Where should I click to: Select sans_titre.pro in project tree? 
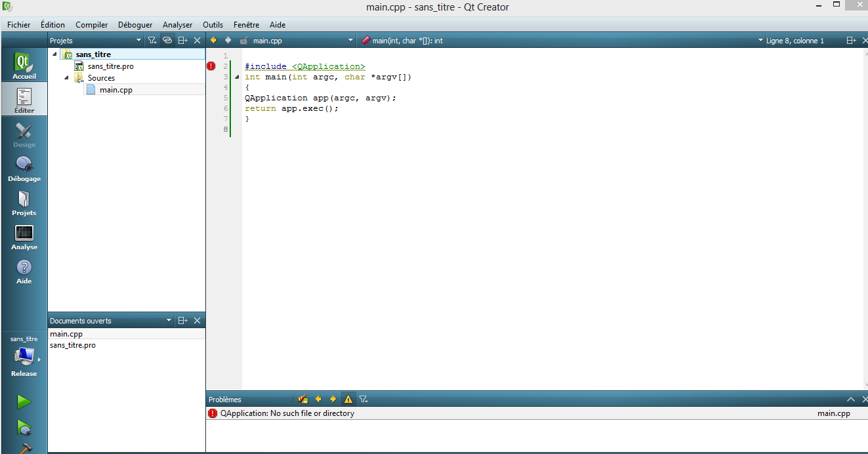tap(111, 66)
